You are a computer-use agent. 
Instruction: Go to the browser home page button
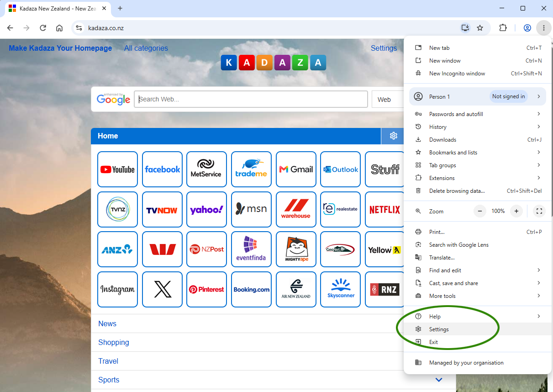click(59, 28)
